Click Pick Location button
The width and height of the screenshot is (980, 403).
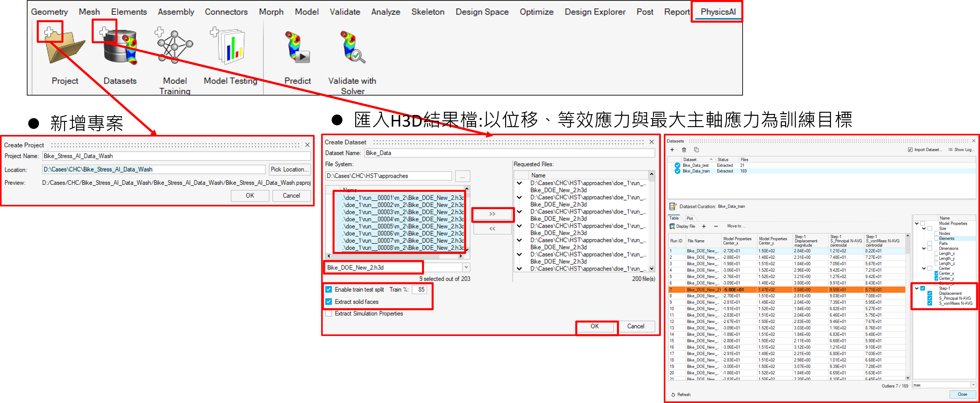[x=290, y=169]
